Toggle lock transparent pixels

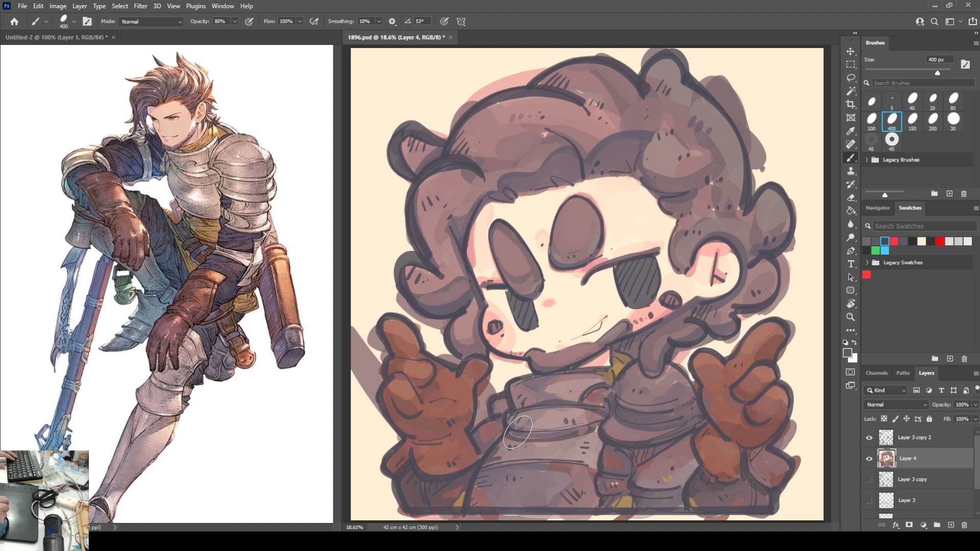coord(884,419)
